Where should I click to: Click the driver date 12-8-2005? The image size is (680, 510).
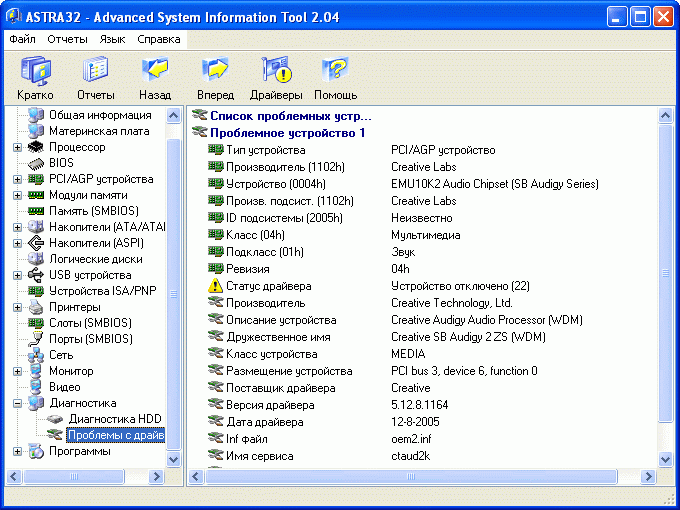click(415, 422)
